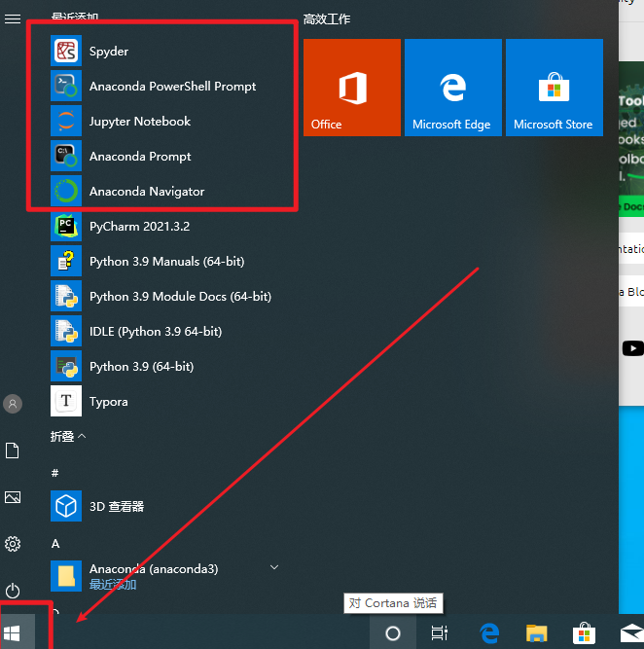Open Mail from taskbar

[632, 633]
